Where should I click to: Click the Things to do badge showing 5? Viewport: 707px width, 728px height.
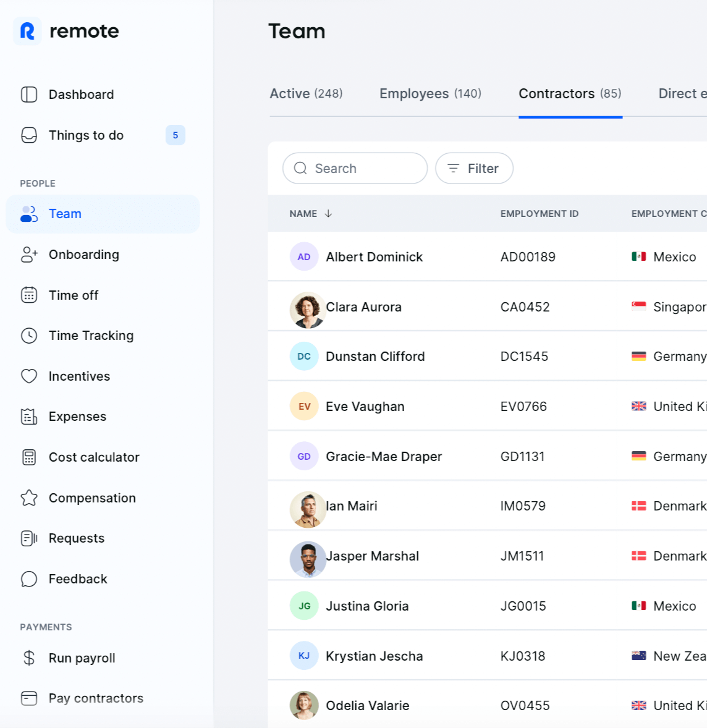click(x=175, y=135)
